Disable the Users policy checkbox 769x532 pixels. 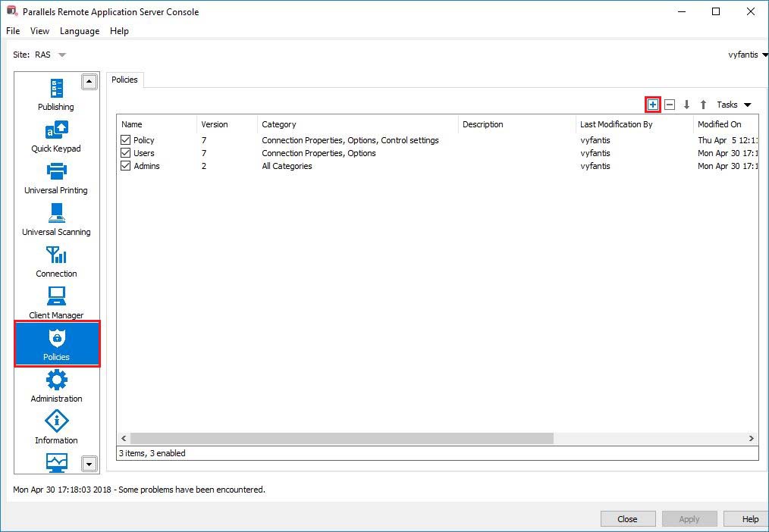pos(126,153)
